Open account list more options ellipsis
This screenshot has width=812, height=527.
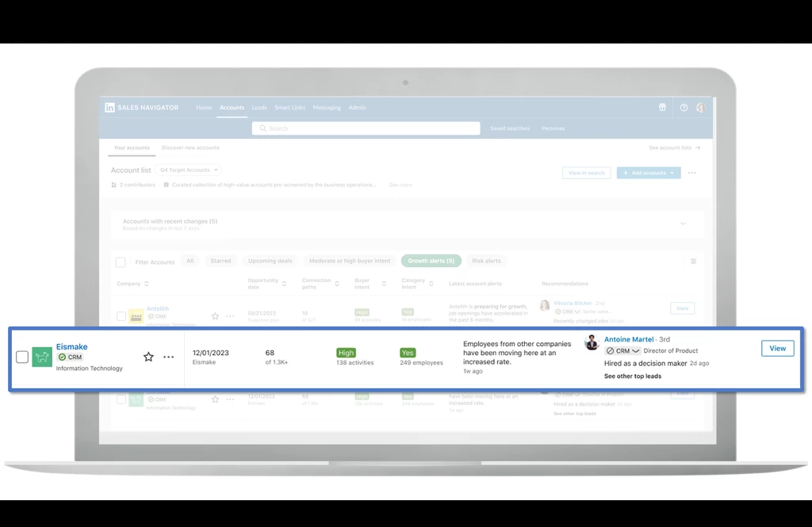click(x=691, y=173)
